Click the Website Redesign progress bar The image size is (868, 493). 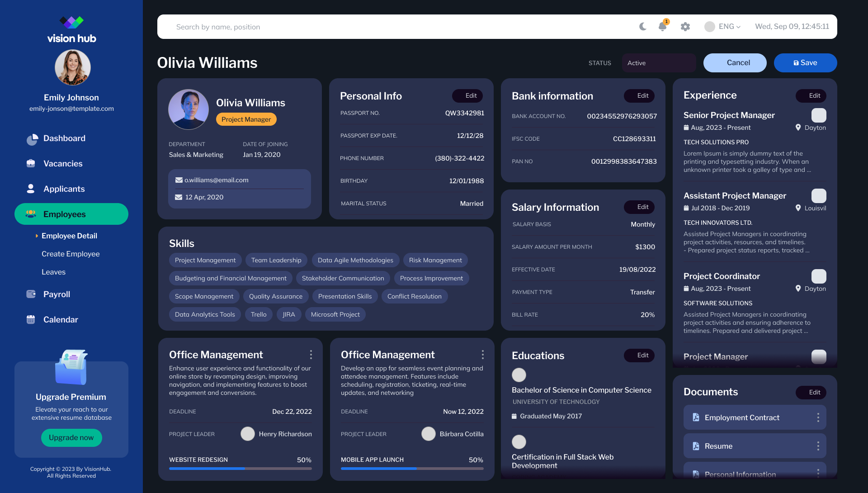[241, 469]
